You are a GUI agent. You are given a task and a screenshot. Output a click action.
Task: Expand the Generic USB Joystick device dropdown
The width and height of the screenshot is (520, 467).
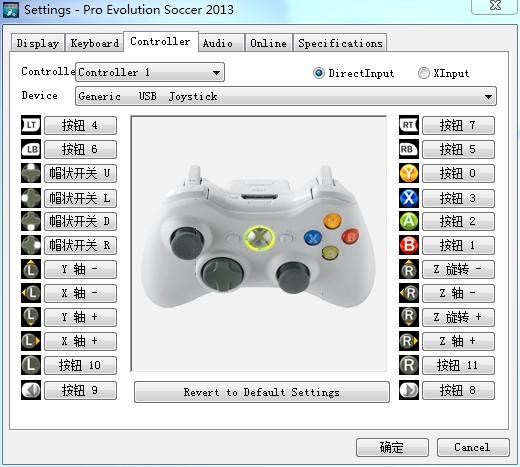[x=286, y=96]
